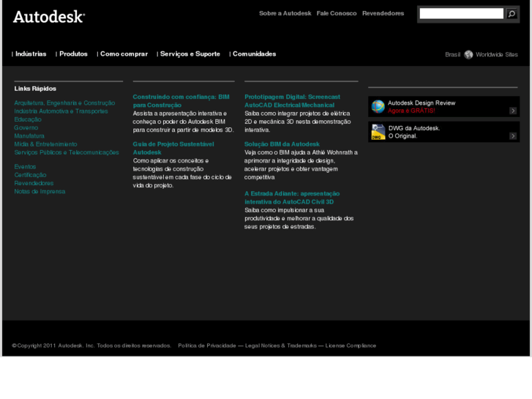Open Revendedores in Links Rápidos list
This screenshot has width=532, height=399.
coord(34,183)
